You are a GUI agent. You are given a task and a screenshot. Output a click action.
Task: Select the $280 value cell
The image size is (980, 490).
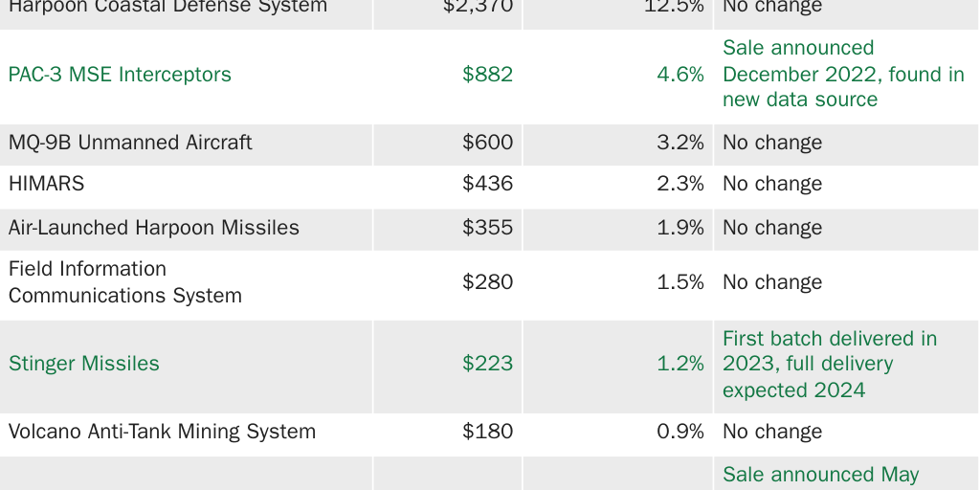[487, 282]
